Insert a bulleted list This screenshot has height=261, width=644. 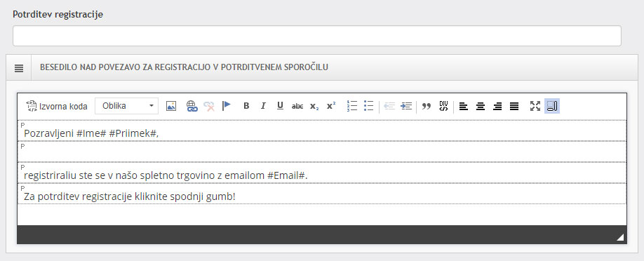click(369, 106)
